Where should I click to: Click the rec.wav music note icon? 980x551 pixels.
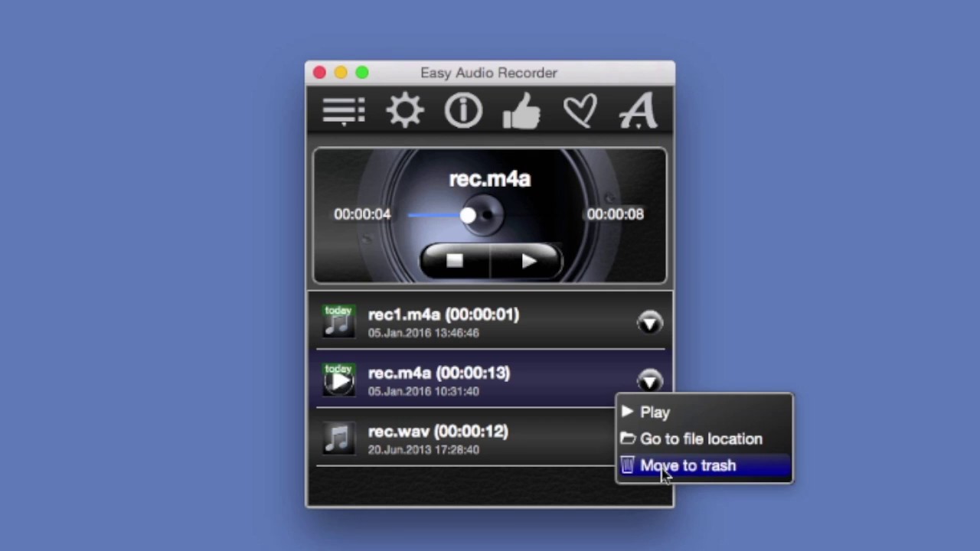click(x=338, y=439)
